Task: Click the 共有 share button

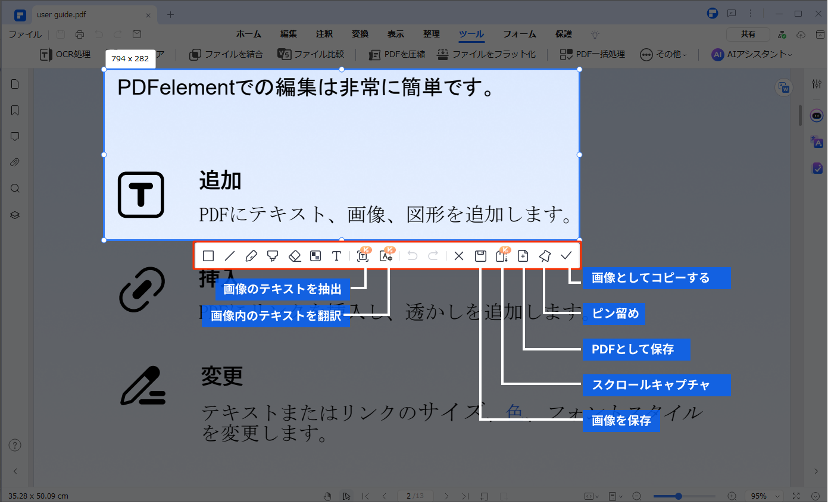Action: tap(748, 35)
